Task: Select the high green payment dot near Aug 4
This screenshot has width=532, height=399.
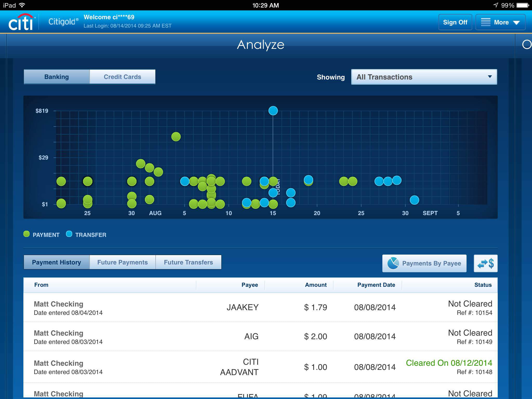Action: (x=176, y=137)
